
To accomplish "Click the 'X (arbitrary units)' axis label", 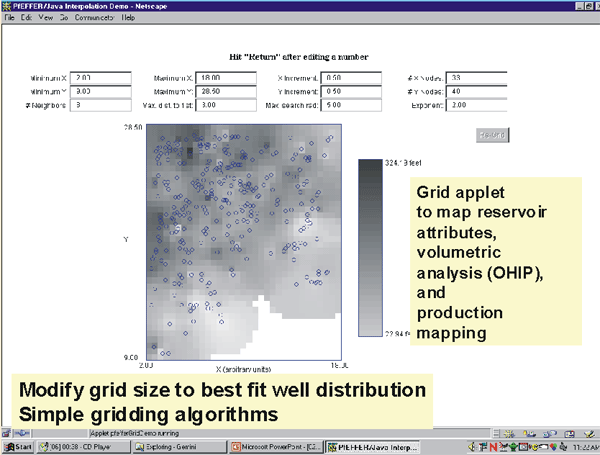I will pyautogui.click(x=243, y=369).
